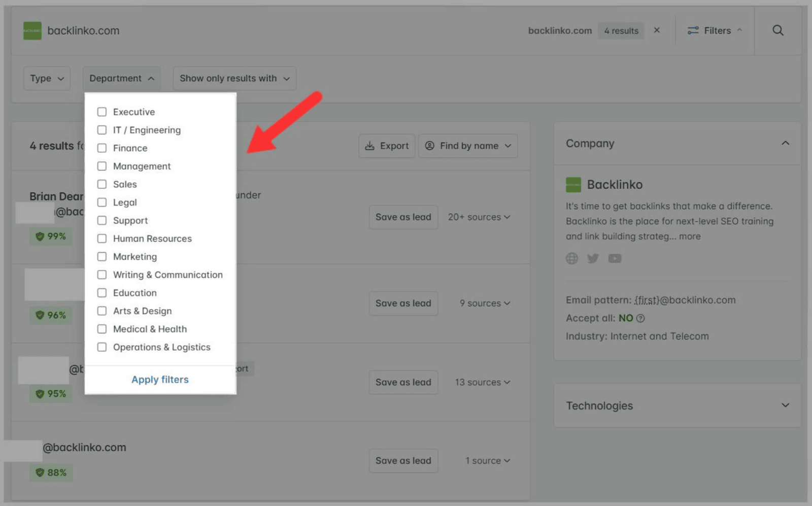The width and height of the screenshot is (812, 506).
Task: Open the Filters sliders icon
Action: pos(693,30)
